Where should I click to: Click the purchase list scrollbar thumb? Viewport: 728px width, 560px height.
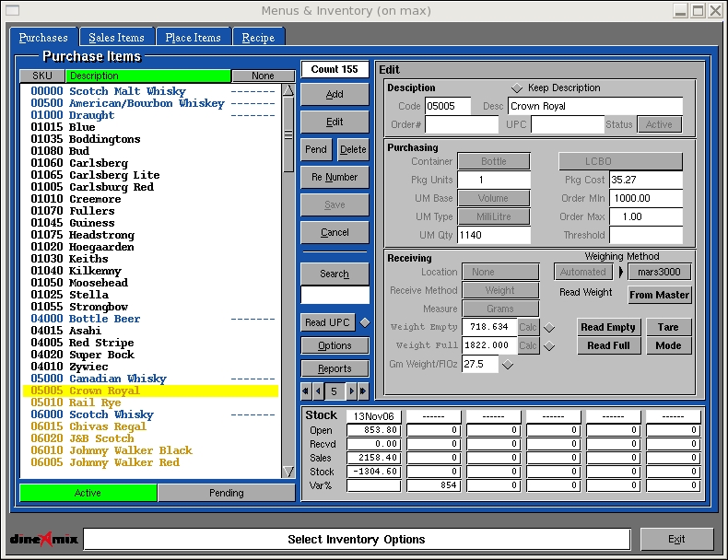click(x=288, y=134)
